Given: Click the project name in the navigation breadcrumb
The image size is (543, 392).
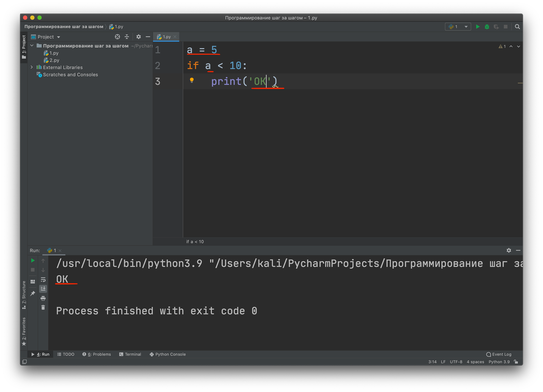Looking at the screenshot, I should 64,27.
